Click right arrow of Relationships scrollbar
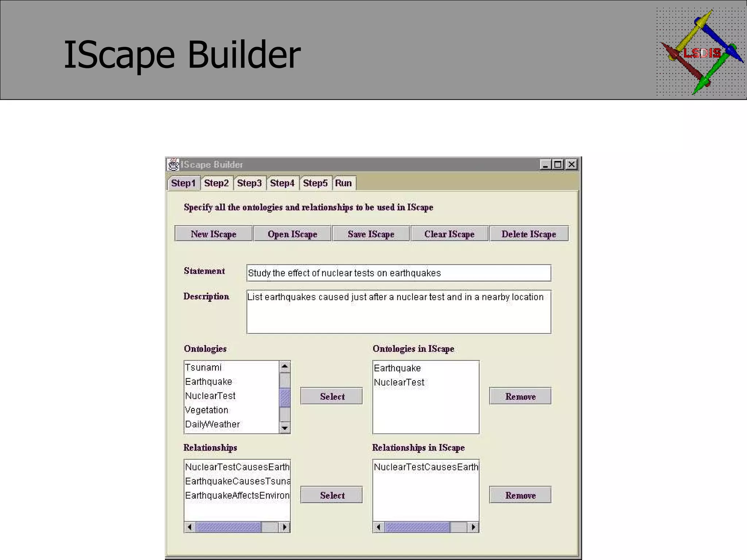Image resolution: width=747 pixels, height=560 pixels. [285, 527]
